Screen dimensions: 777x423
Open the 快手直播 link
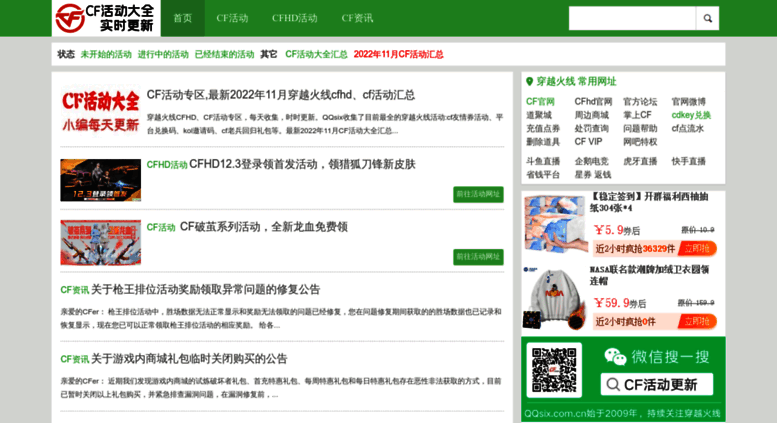pyautogui.click(x=688, y=161)
